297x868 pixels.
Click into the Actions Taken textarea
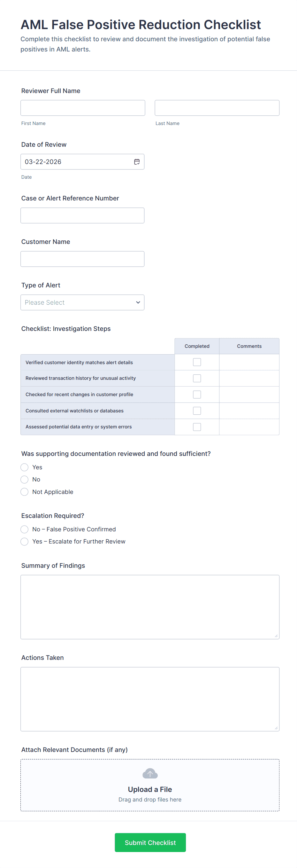pyautogui.click(x=150, y=699)
